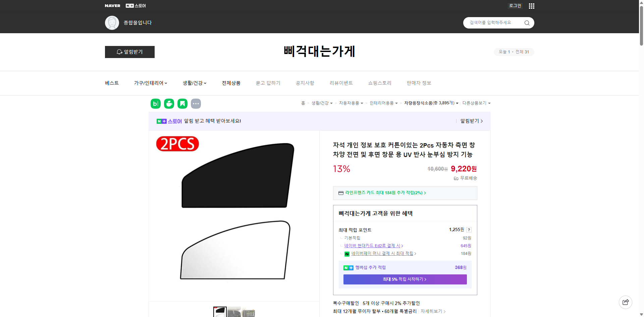Screen dimensions: 644x317
Task: Save product with Keep bookmark icon
Action: click(x=182, y=104)
